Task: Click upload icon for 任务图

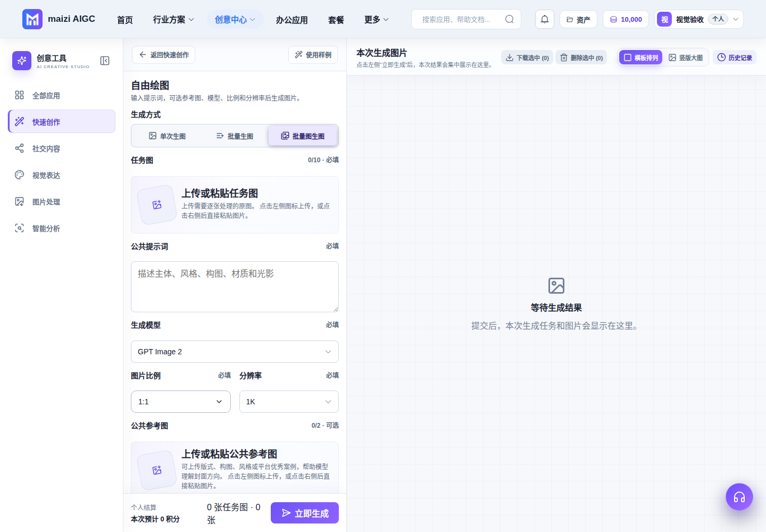Action: click(157, 205)
